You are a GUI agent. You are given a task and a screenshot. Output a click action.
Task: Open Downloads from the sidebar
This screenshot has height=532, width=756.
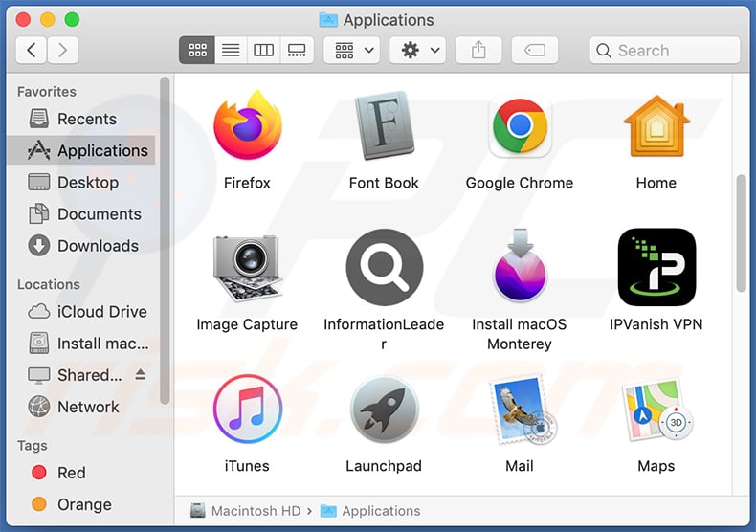click(x=82, y=246)
